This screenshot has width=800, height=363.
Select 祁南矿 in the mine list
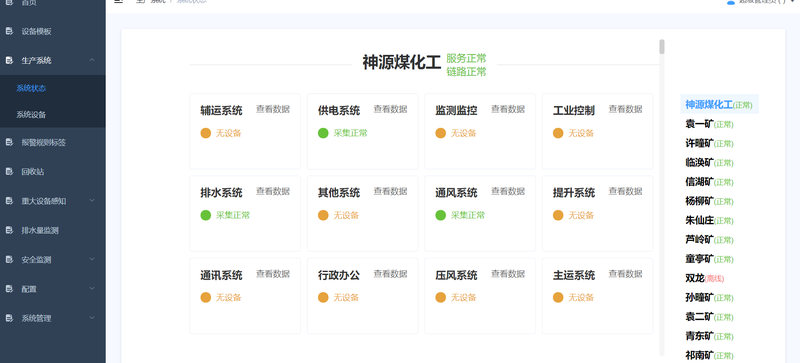(x=710, y=355)
